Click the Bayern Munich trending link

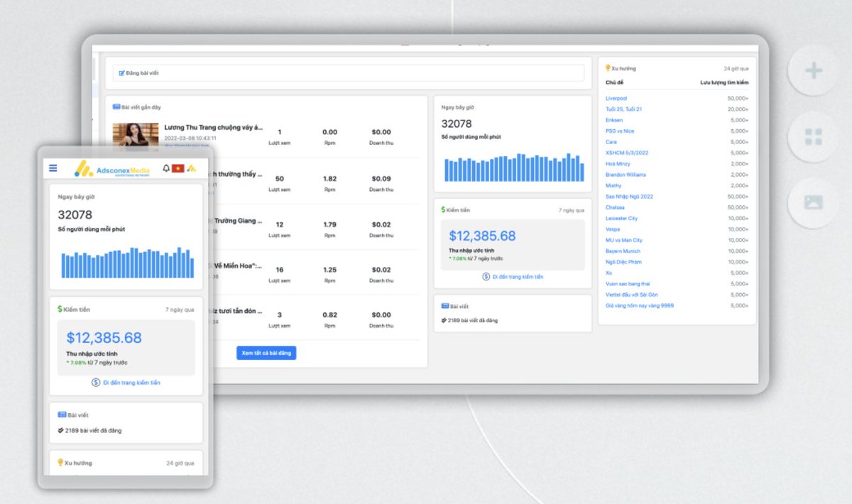[x=623, y=251]
